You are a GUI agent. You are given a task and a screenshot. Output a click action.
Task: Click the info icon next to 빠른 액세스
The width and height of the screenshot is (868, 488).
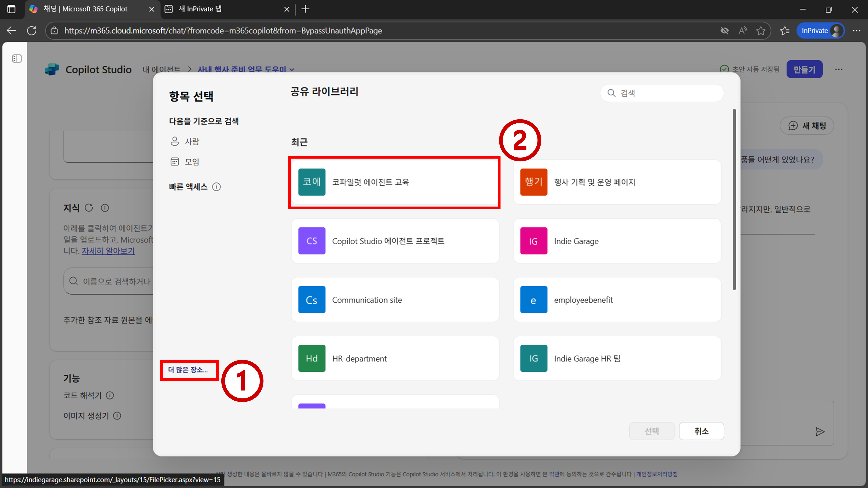point(216,187)
